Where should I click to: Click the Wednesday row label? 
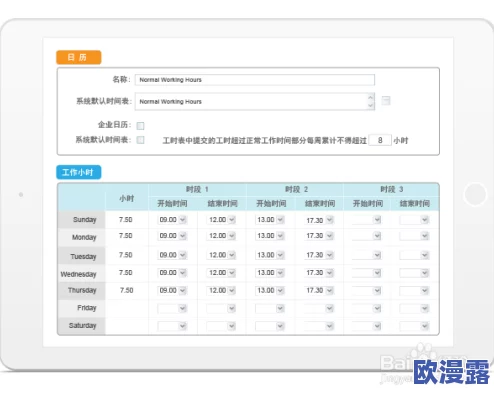coord(78,274)
